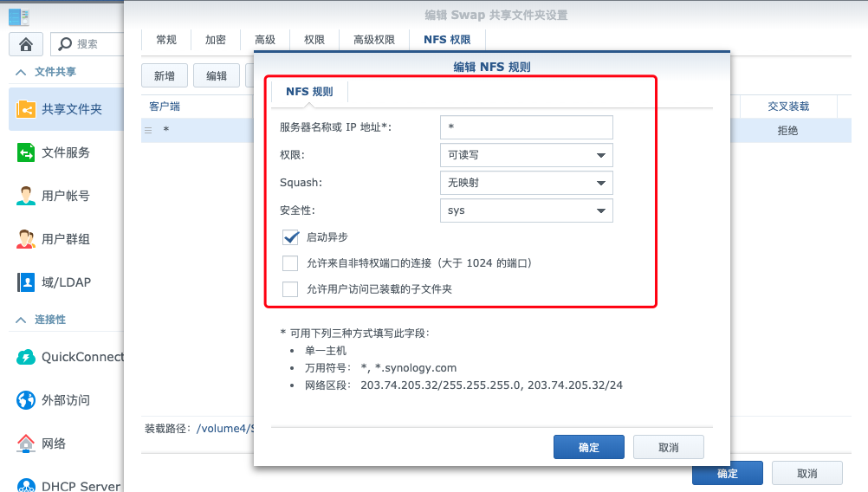868x492 pixels.
Task: Open Network (网络) icon
Action: coord(26,443)
